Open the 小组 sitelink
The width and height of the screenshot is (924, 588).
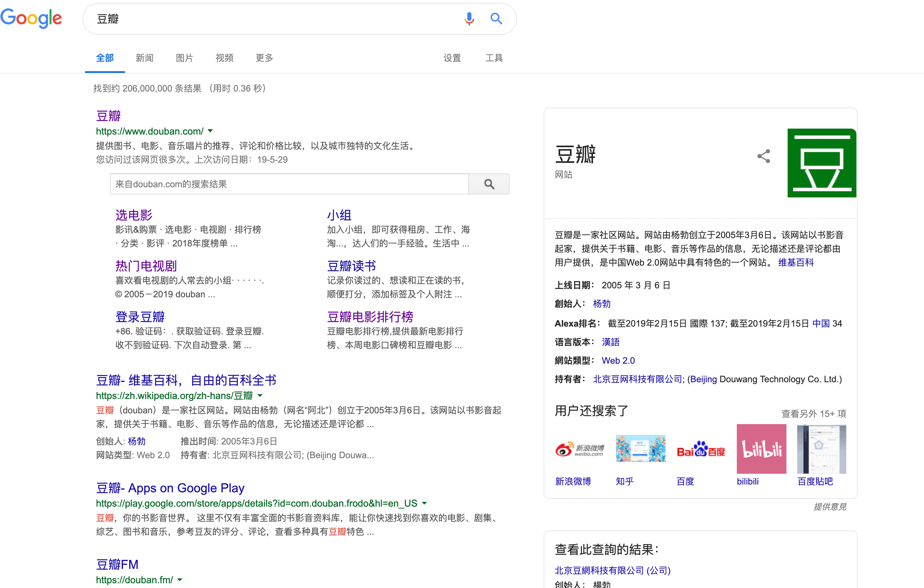click(339, 215)
